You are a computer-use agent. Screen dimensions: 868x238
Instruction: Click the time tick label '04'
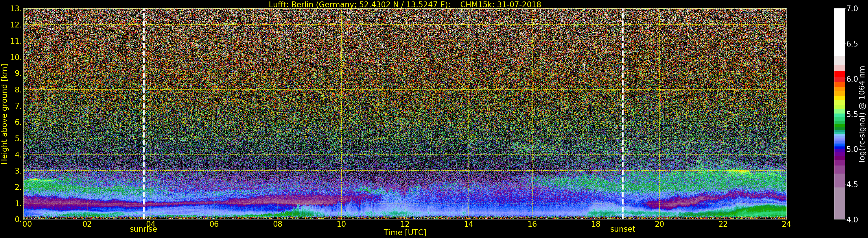[151, 224]
